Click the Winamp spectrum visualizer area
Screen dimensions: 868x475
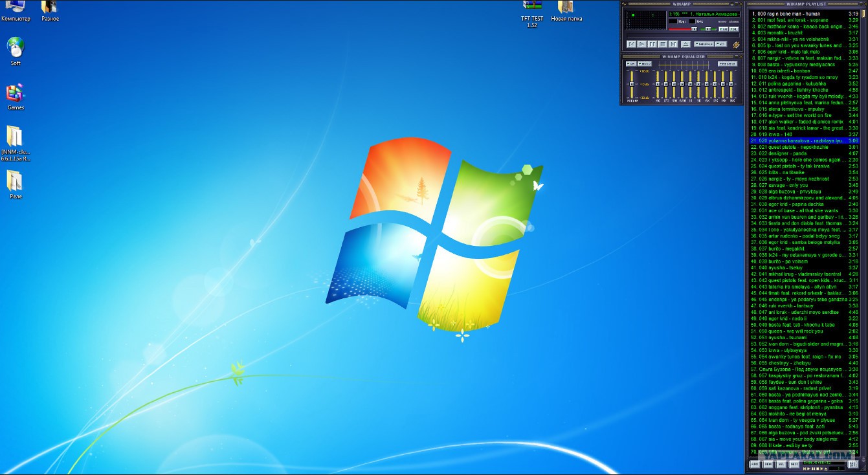click(x=645, y=20)
